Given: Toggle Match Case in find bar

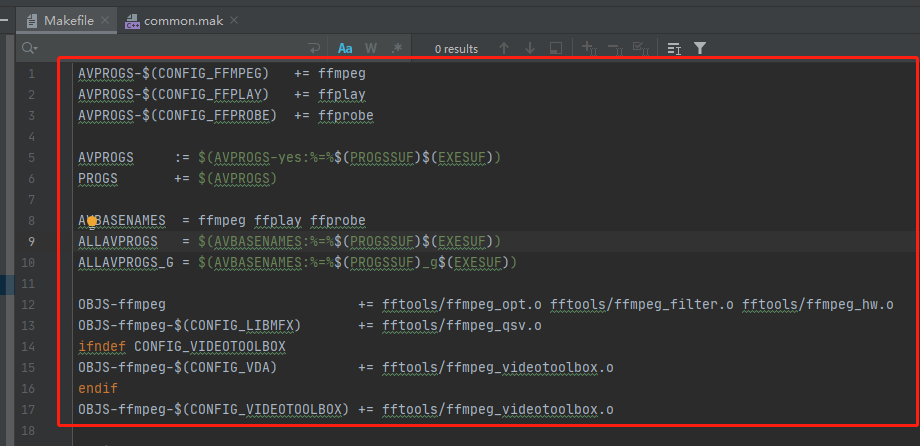Looking at the screenshot, I should pos(345,48).
